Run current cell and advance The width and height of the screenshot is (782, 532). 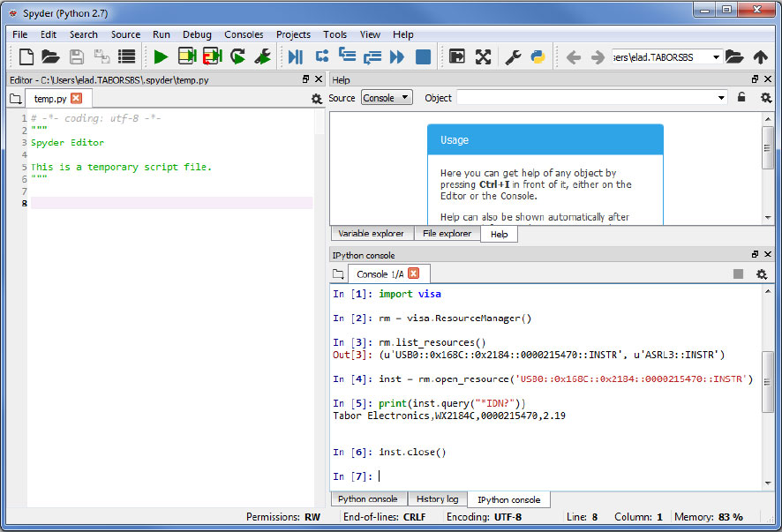tap(213, 56)
